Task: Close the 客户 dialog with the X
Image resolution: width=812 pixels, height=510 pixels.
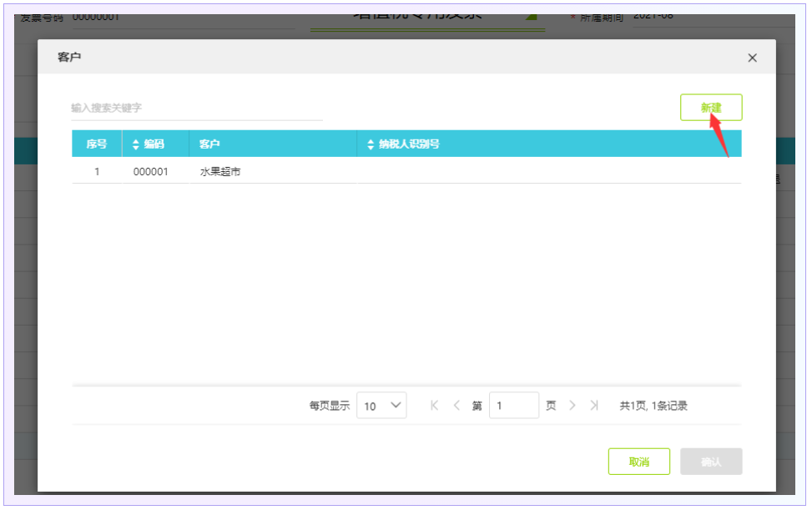Action: tap(752, 58)
